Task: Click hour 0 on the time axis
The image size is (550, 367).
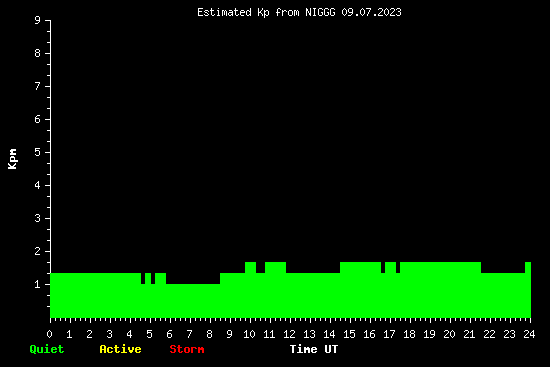Action: [x=49, y=334]
